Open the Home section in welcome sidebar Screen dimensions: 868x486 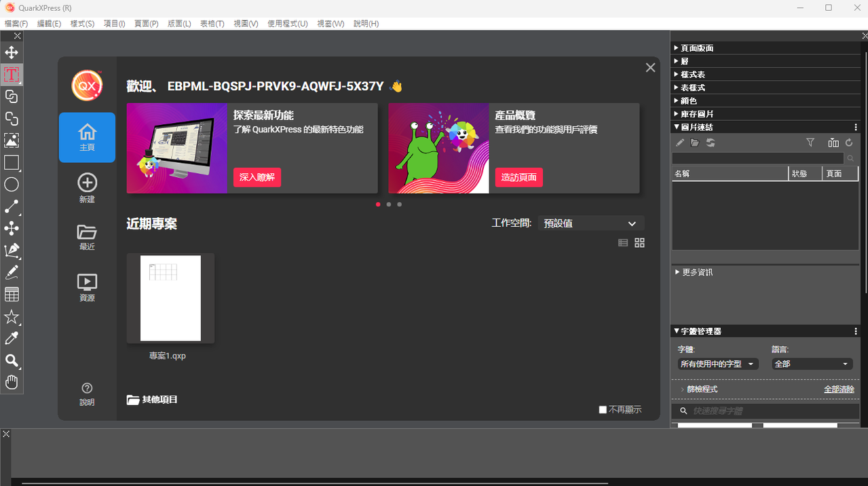[x=87, y=137]
